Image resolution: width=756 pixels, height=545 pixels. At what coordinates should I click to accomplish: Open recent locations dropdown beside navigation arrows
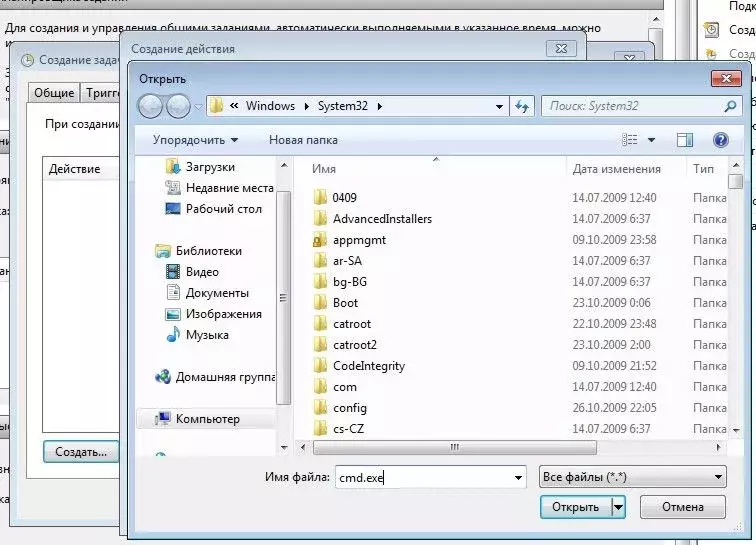pos(198,107)
